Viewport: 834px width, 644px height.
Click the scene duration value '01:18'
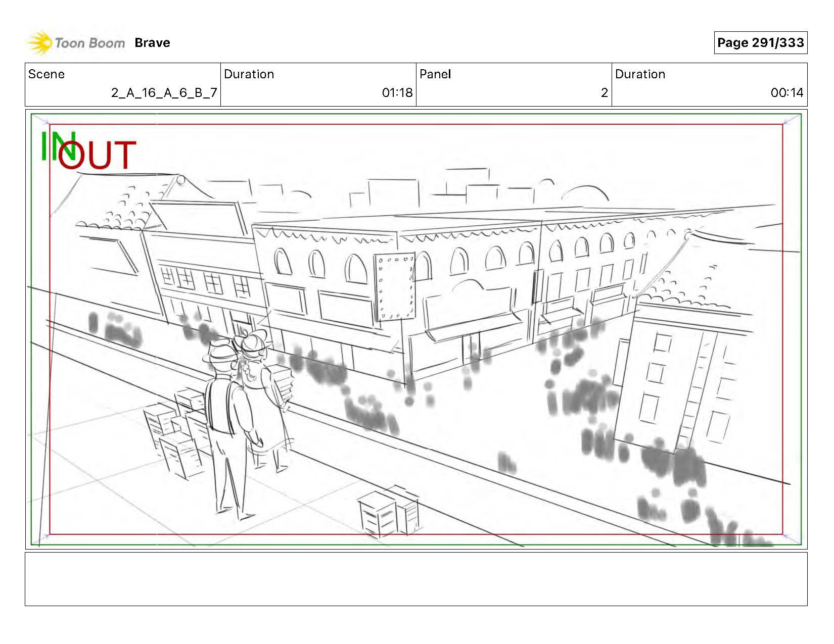tap(397, 93)
